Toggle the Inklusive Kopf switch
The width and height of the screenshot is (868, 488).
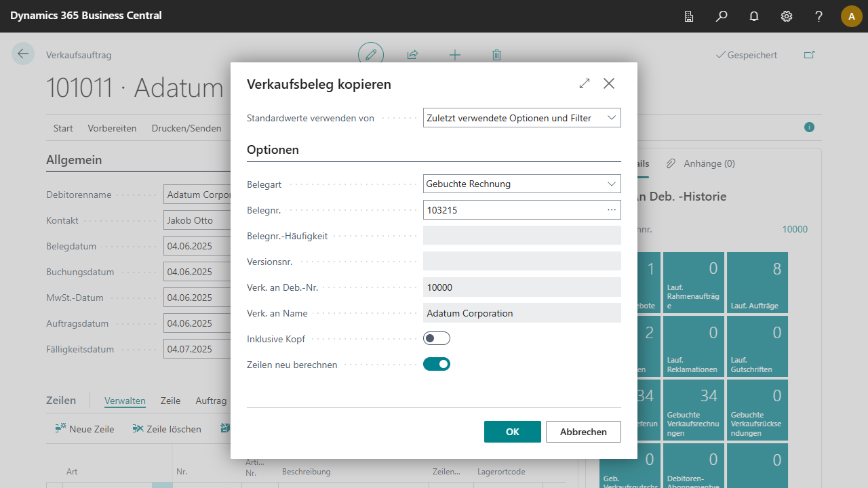(x=437, y=338)
